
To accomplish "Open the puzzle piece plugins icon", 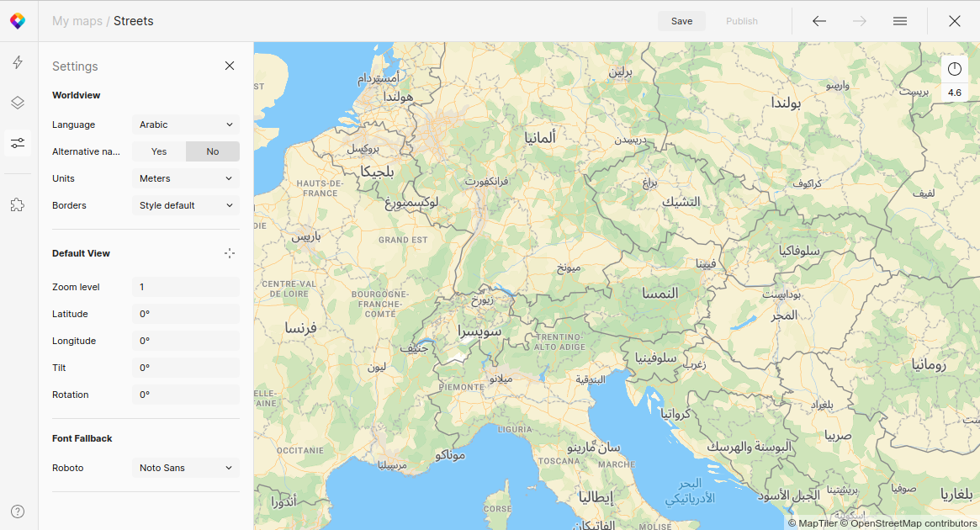I will click(x=18, y=204).
